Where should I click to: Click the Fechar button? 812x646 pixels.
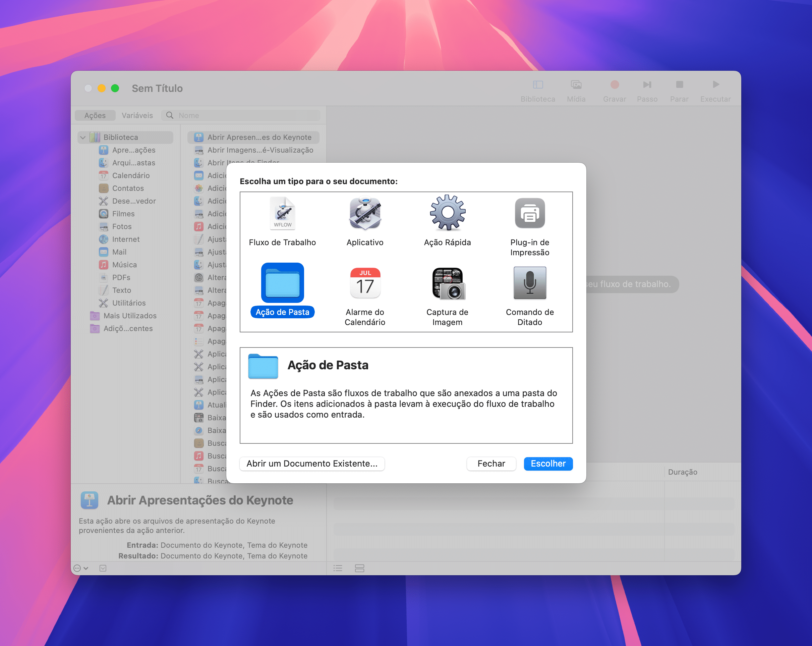click(x=491, y=464)
